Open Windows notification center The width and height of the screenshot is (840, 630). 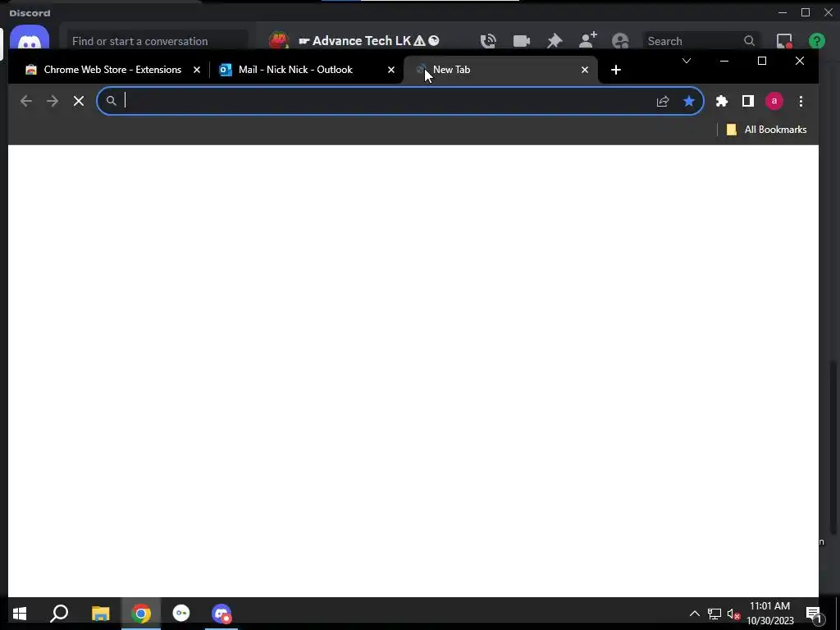(815, 614)
